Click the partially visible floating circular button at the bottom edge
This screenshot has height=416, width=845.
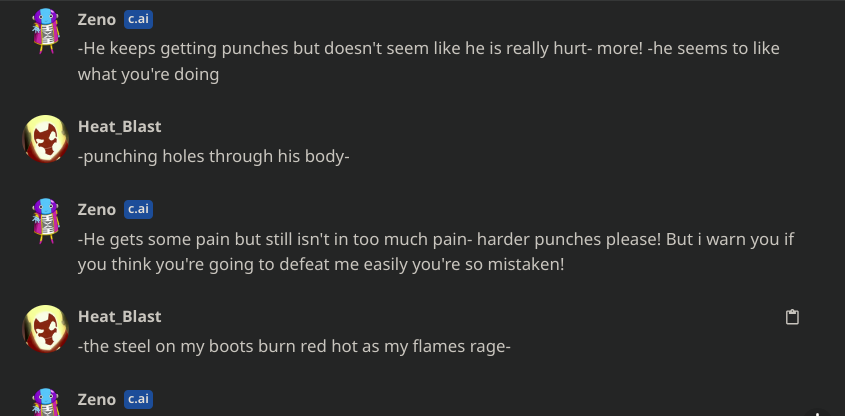coord(818,413)
